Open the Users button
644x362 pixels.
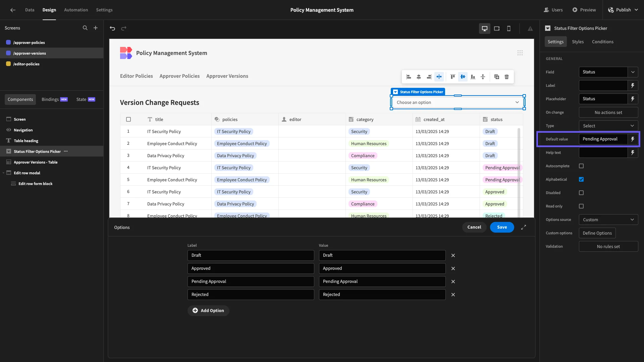(x=553, y=10)
